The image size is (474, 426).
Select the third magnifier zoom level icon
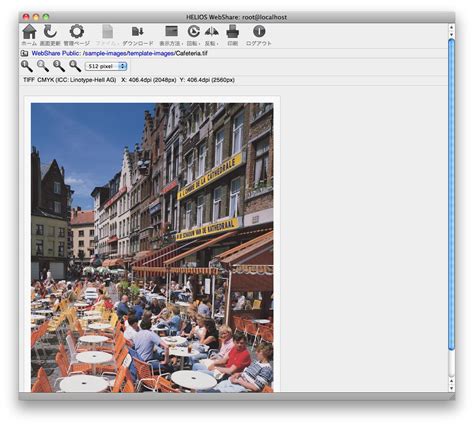pyautogui.click(x=59, y=66)
